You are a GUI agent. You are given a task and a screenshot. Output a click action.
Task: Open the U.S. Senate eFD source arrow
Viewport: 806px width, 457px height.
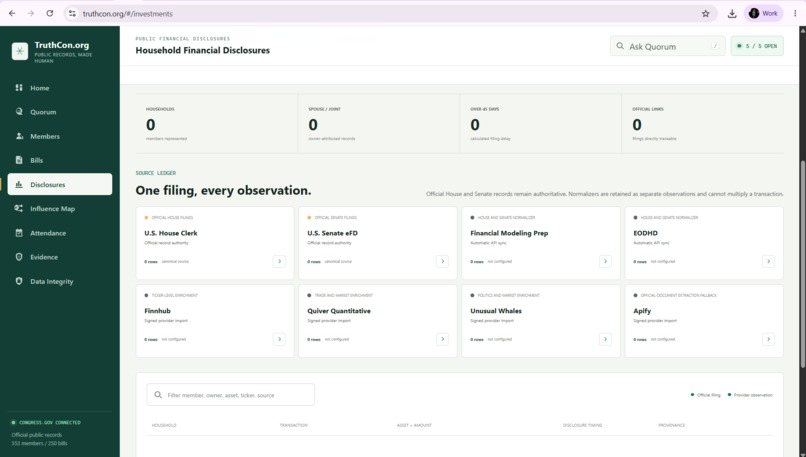coord(442,261)
